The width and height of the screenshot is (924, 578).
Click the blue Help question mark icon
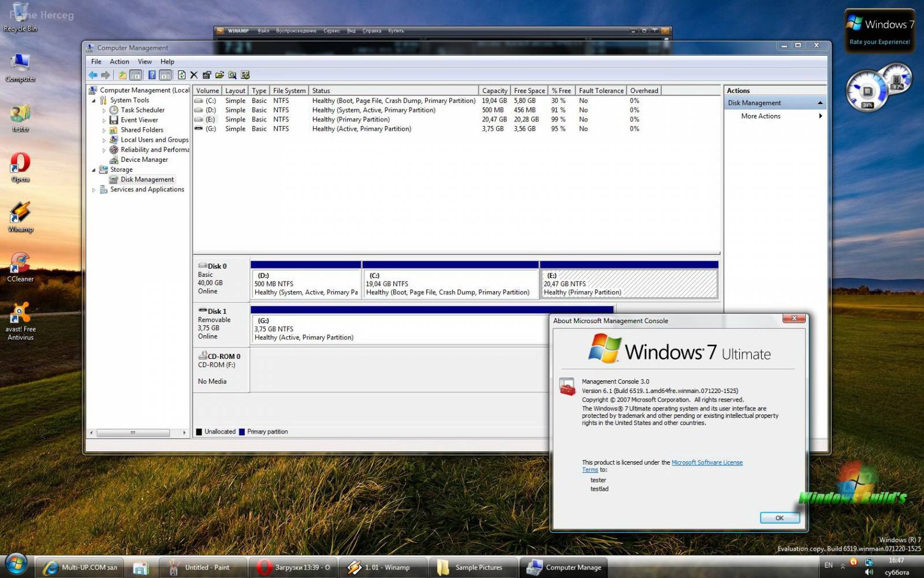point(152,75)
